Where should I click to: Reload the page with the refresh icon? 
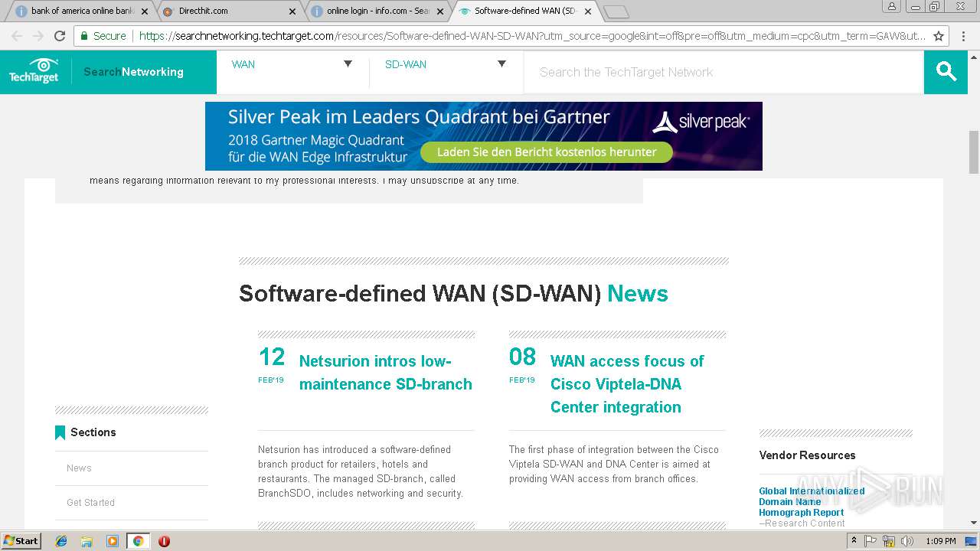click(x=60, y=36)
